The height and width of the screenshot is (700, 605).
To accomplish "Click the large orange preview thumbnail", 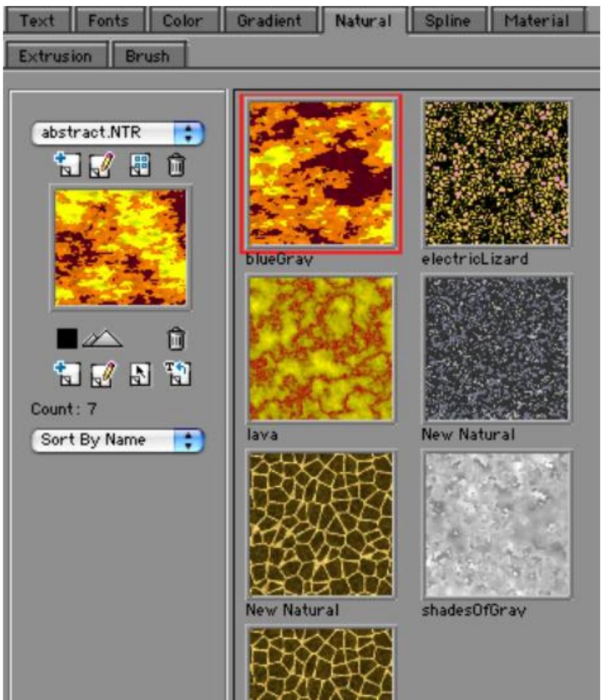I will coord(120,247).
